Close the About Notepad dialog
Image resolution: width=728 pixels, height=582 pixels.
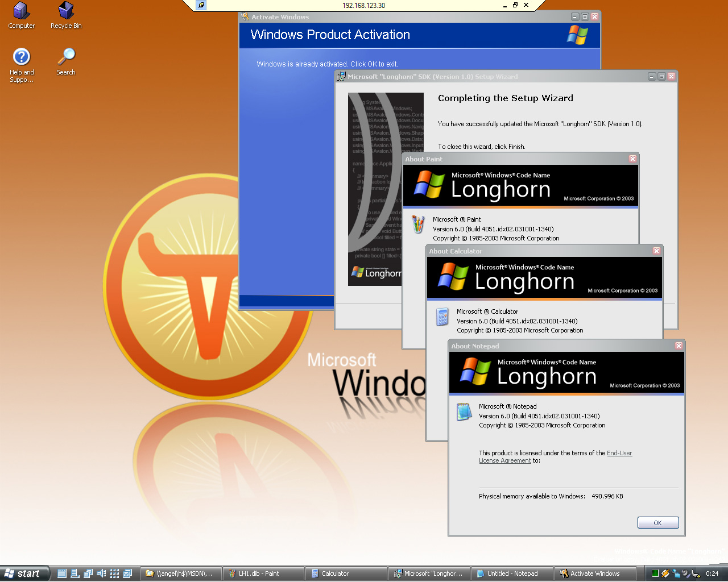click(679, 346)
